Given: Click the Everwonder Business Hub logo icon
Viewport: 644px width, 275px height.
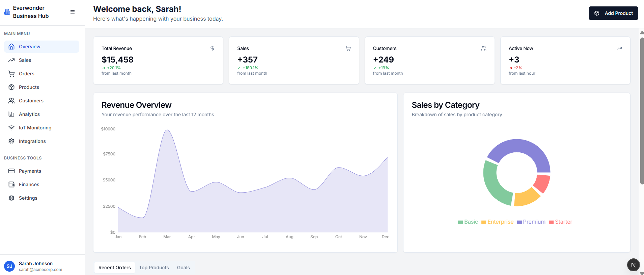Looking at the screenshot, I should tap(7, 12).
